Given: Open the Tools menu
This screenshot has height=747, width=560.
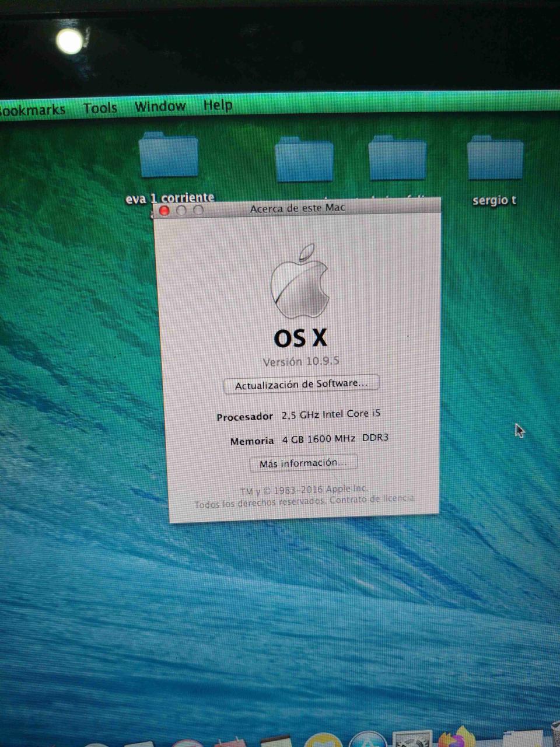Looking at the screenshot, I should (x=100, y=108).
